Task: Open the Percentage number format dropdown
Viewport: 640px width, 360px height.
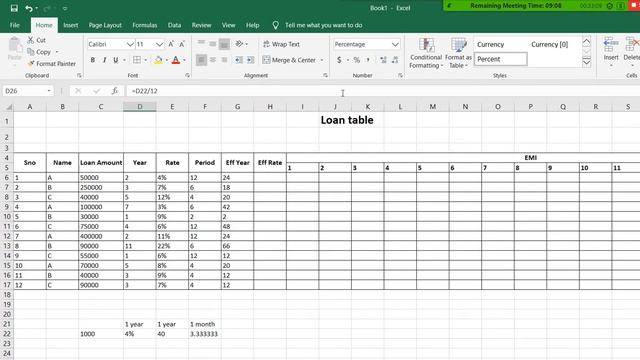Action: point(395,44)
